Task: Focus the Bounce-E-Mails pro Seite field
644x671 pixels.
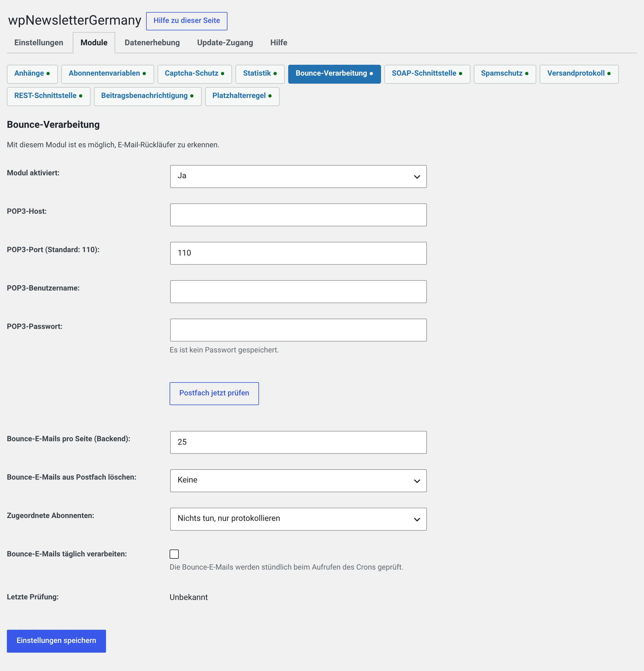Action: (298, 442)
